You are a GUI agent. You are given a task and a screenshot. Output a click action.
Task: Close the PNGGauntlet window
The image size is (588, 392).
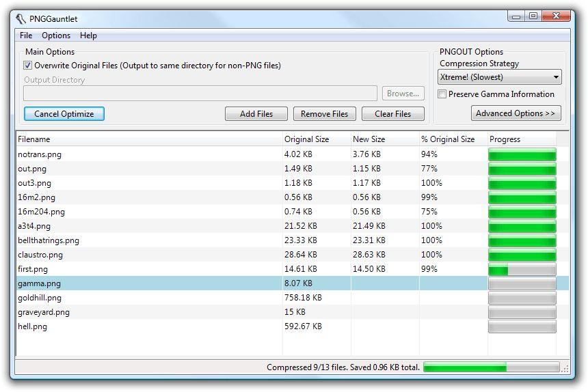coord(556,16)
